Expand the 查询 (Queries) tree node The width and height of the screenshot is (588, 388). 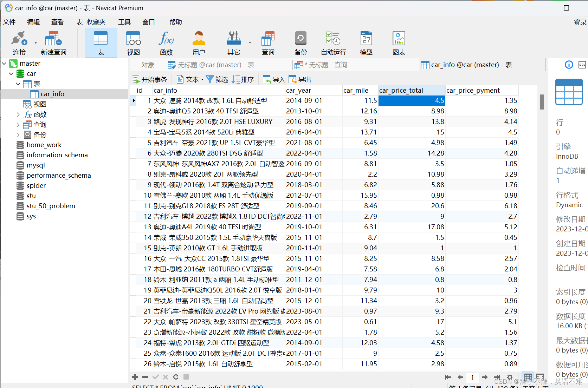coord(18,125)
